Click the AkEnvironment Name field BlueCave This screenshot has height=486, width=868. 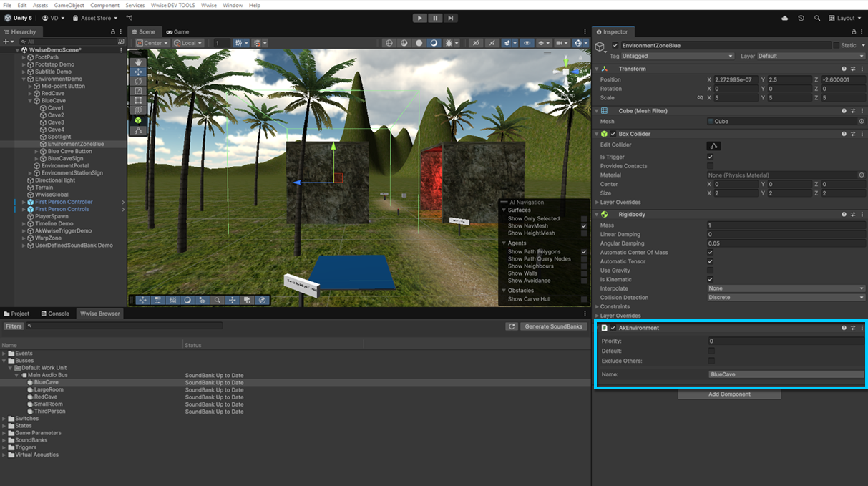785,374
